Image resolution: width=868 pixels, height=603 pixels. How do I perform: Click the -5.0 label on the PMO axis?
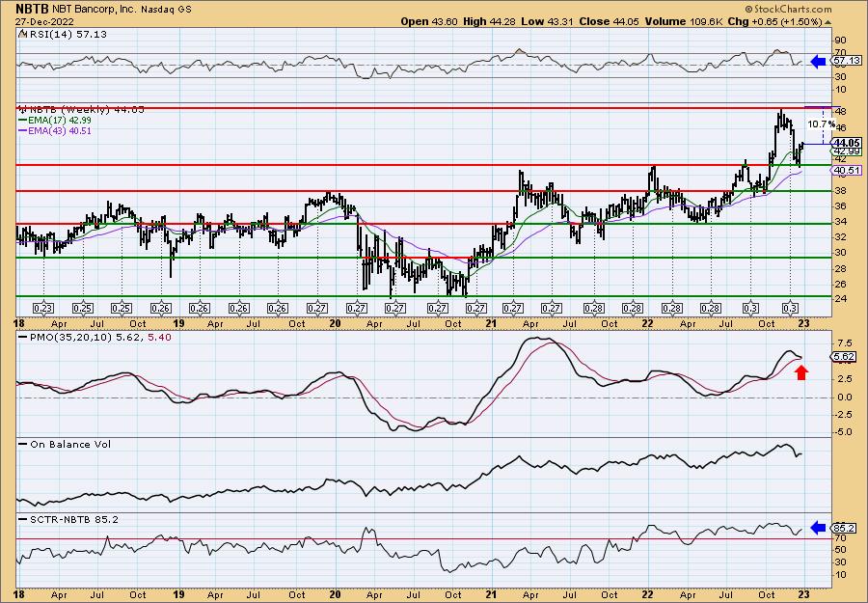(x=844, y=432)
